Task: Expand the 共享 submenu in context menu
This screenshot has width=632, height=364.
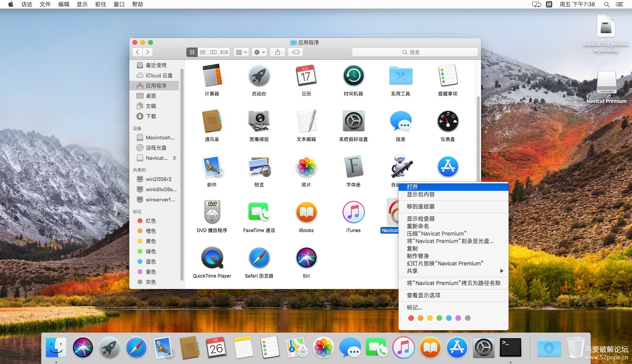Action: tap(454, 271)
